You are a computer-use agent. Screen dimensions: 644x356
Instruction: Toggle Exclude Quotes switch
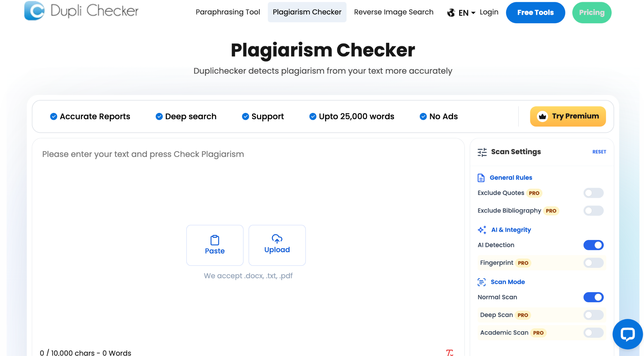593,193
